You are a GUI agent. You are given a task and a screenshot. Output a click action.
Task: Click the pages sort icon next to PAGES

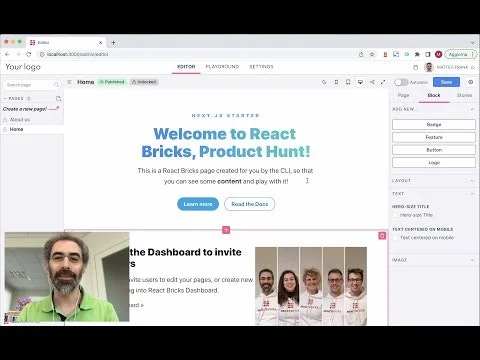point(29,98)
